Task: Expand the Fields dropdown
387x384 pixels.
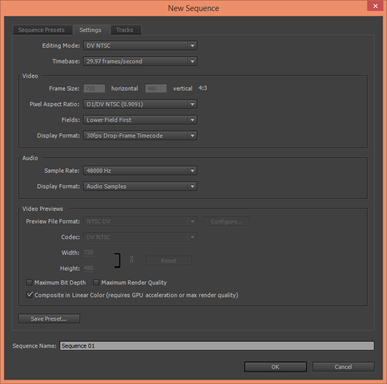Action: (140, 120)
